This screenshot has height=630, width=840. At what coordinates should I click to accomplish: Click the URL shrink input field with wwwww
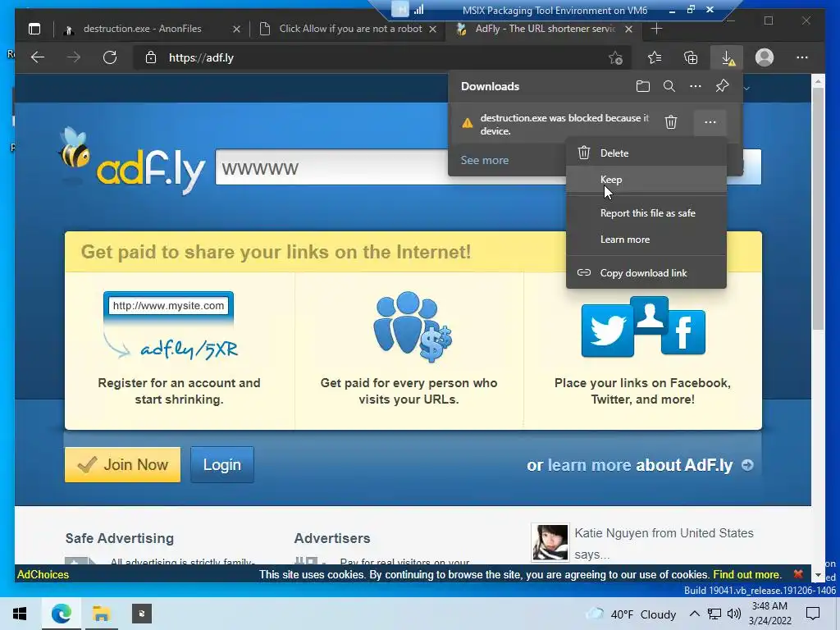[x=332, y=167]
